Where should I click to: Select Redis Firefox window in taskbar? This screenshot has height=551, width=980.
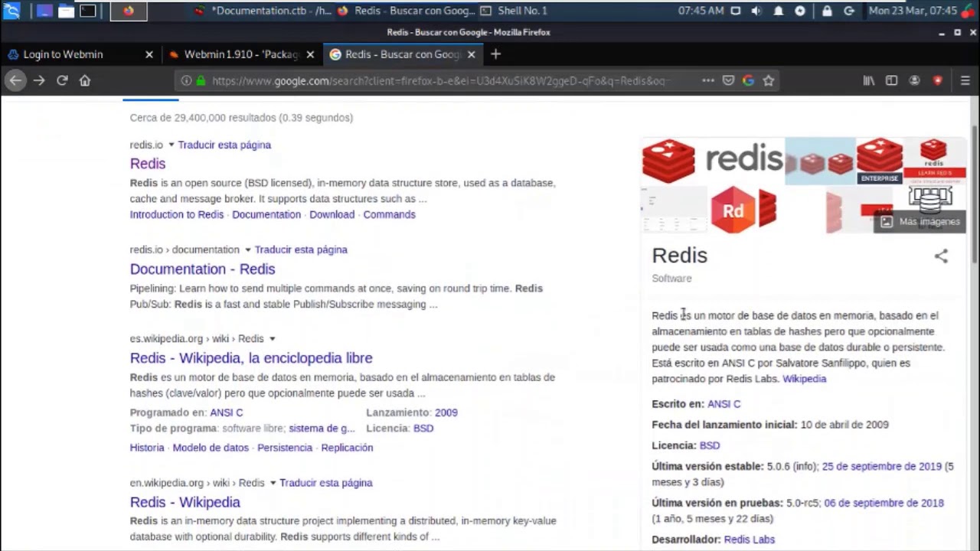(406, 11)
